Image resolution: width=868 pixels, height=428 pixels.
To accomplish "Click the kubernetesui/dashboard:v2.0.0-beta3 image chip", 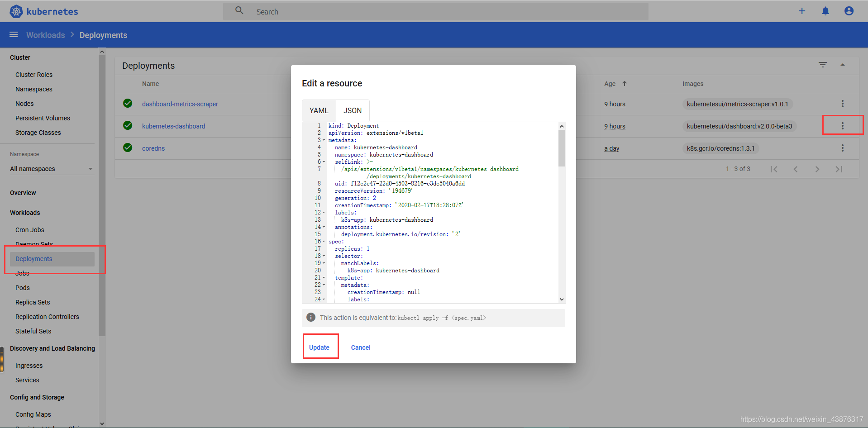I will pyautogui.click(x=739, y=126).
